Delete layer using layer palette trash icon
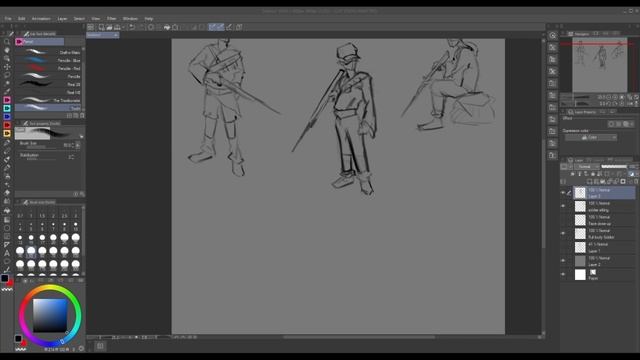 point(636,182)
